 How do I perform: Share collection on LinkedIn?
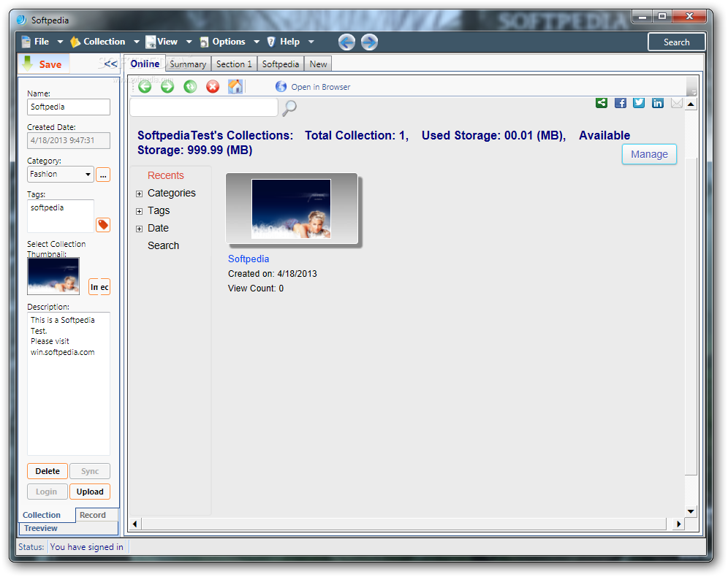657,103
